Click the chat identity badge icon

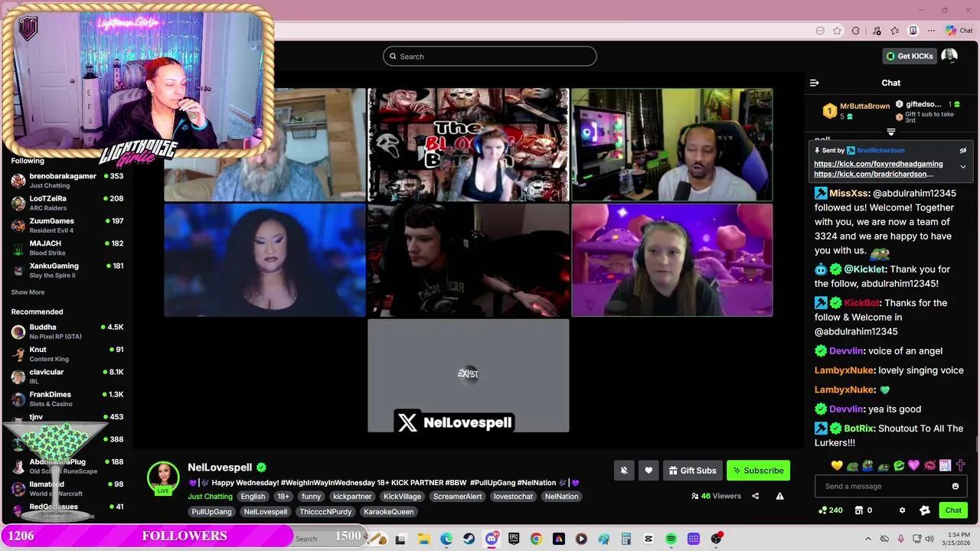[925, 510]
